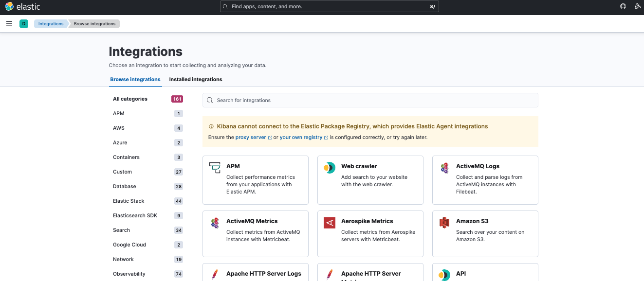Select the Observability category filter
Viewport: 644px width, 281px height.
pos(129,274)
